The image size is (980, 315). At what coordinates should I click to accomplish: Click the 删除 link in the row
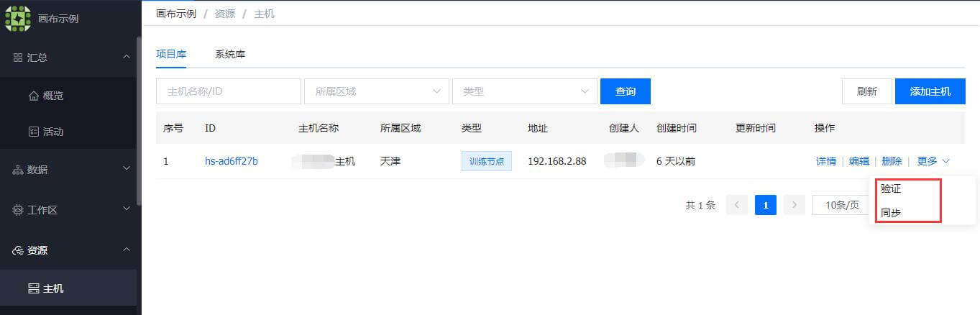[892, 161]
